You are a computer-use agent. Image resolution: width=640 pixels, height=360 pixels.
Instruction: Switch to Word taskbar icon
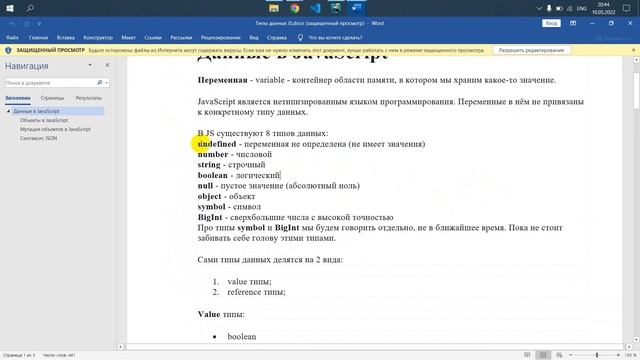click(x=357, y=8)
